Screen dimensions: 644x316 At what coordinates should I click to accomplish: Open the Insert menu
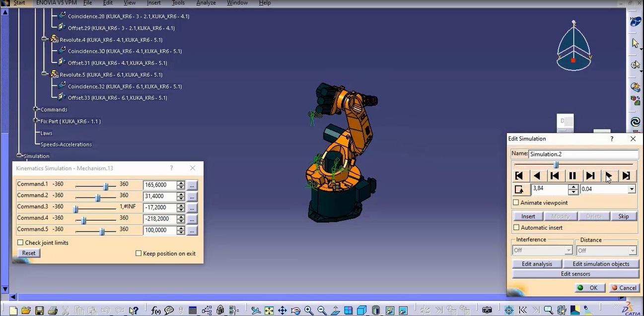[153, 3]
